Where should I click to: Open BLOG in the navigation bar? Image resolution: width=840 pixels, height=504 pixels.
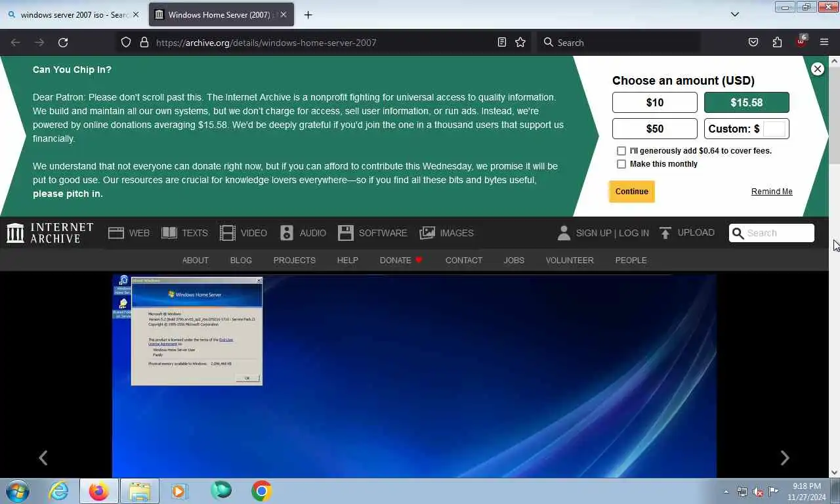coord(241,261)
